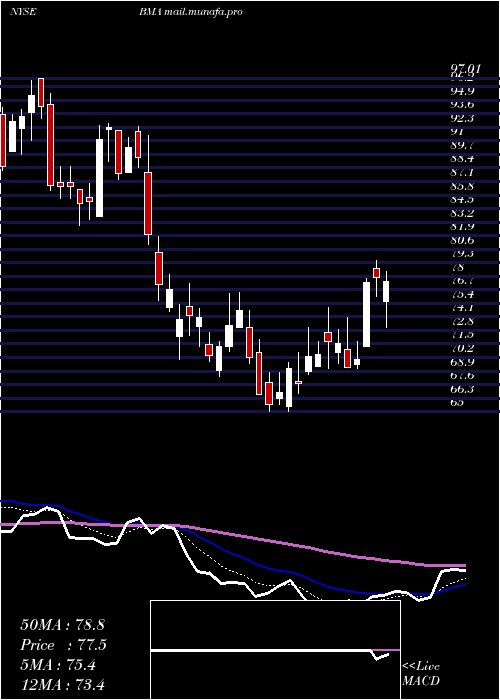This screenshot has height=700, width=500.
Task: Select the 83.2 price axis label
Action: (x=462, y=213)
